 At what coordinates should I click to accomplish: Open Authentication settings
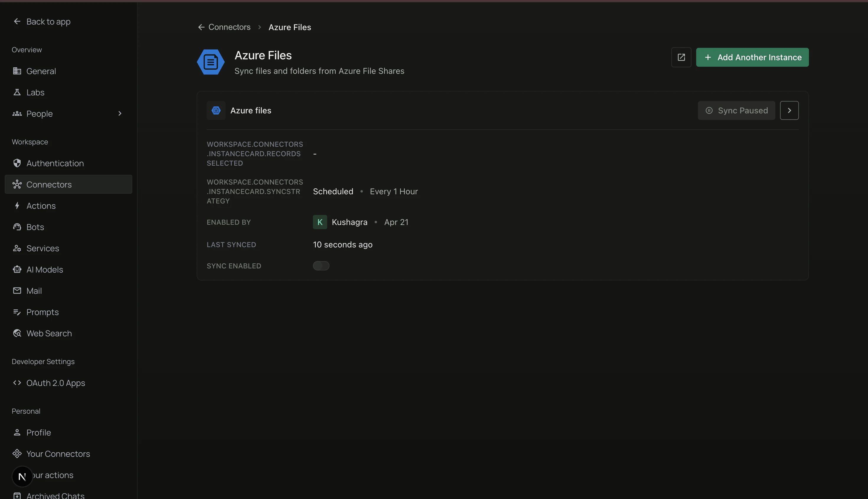[x=68, y=163]
